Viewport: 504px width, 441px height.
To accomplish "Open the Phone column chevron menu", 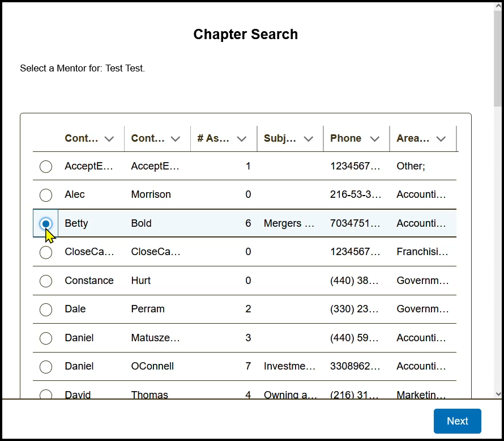I will pyautogui.click(x=374, y=139).
